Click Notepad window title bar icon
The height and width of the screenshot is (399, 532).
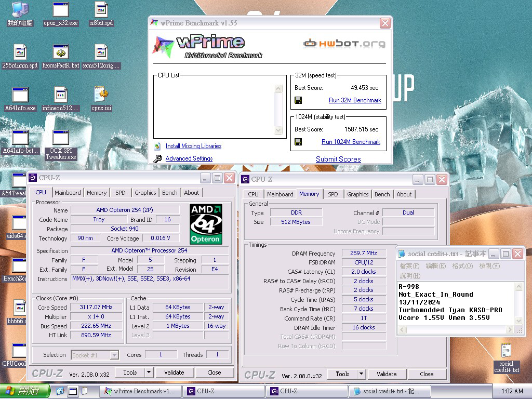coord(402,254)
